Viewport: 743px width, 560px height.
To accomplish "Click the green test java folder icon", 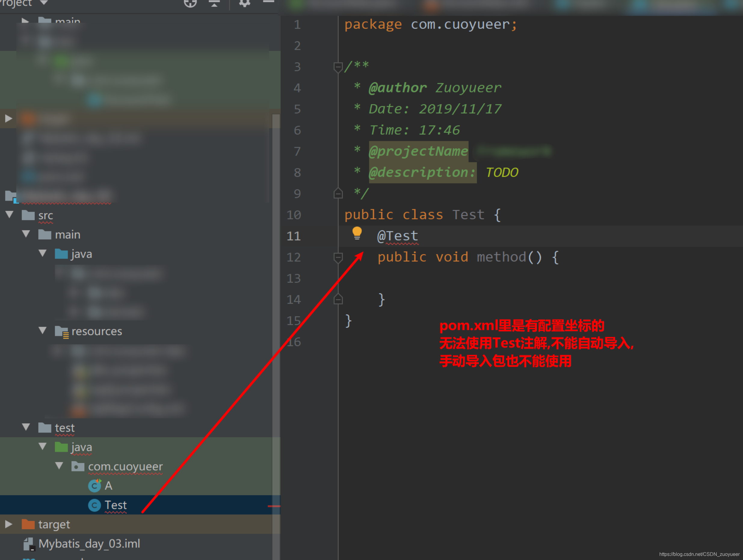I will (x=61, y=447).
